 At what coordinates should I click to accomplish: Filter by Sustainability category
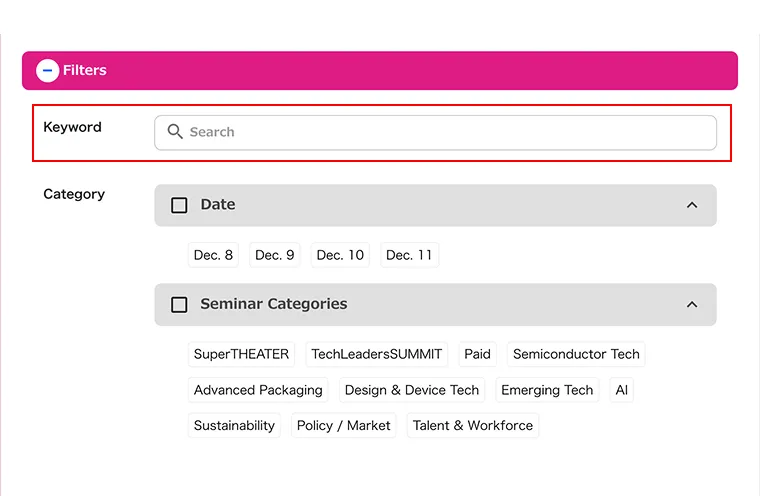pyautogui.click(x=235, y=425)
